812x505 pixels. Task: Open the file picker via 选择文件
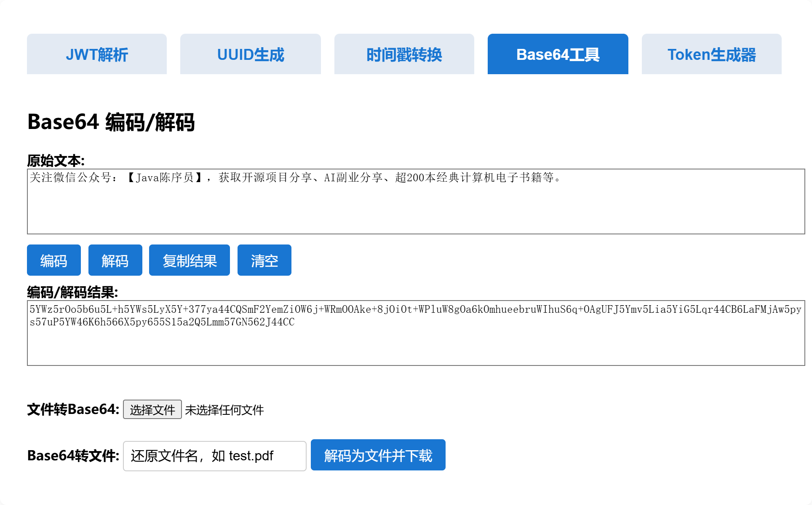pos(152,409)
